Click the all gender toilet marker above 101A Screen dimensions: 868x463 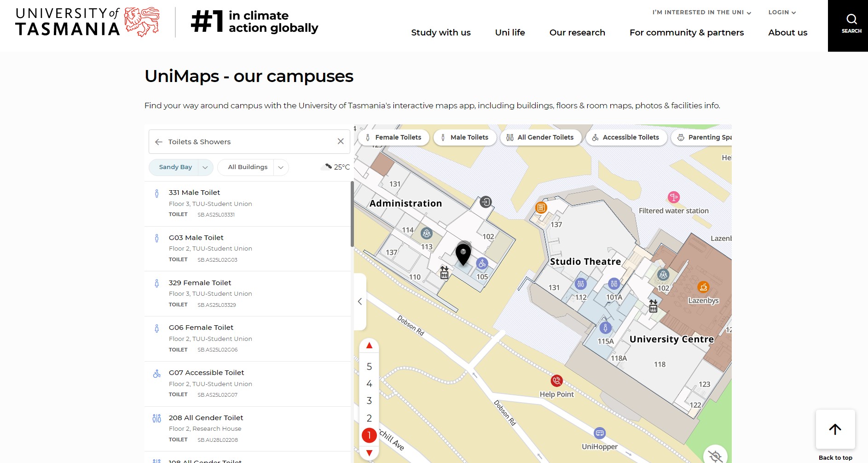(x=614, y=284)
